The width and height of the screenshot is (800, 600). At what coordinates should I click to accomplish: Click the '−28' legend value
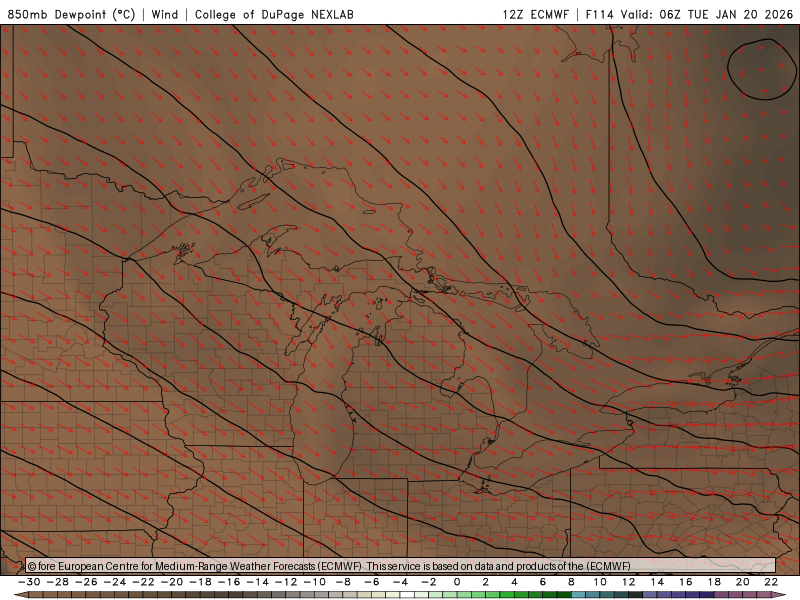57,582
